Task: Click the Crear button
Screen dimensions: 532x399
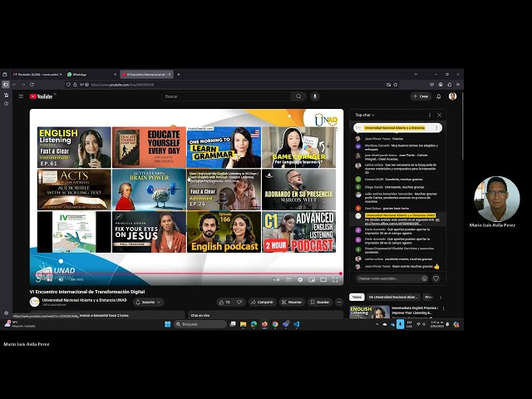Action: (x=421, y=96)
